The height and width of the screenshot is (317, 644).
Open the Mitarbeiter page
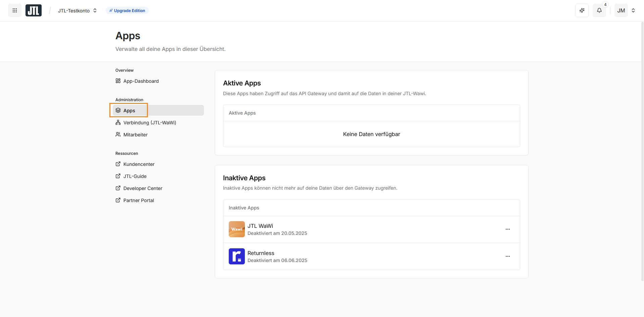click(158, 135)
